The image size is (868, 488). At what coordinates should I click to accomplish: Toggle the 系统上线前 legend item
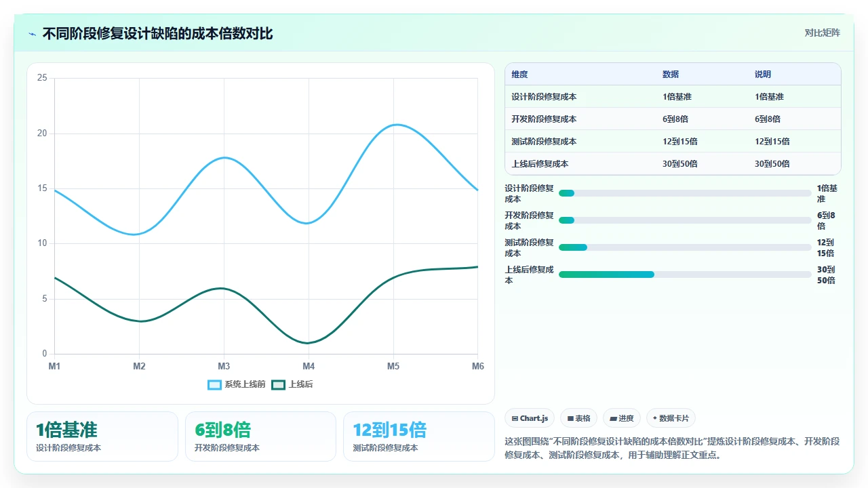point(237,384)
